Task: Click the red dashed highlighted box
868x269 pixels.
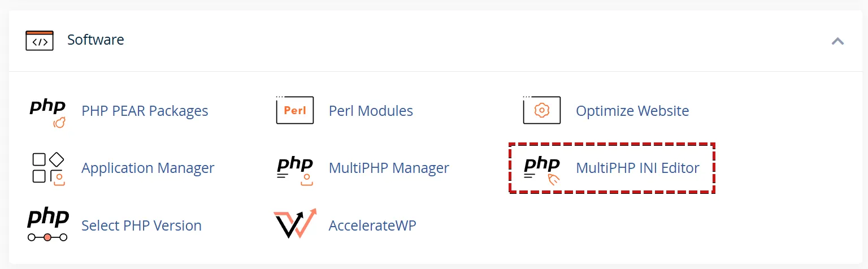Action: [612, 168]
